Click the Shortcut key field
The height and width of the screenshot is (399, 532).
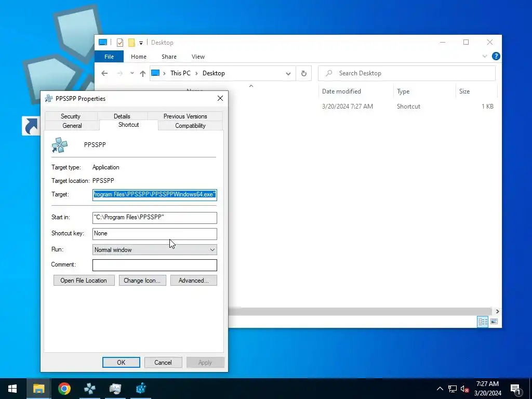155,233
